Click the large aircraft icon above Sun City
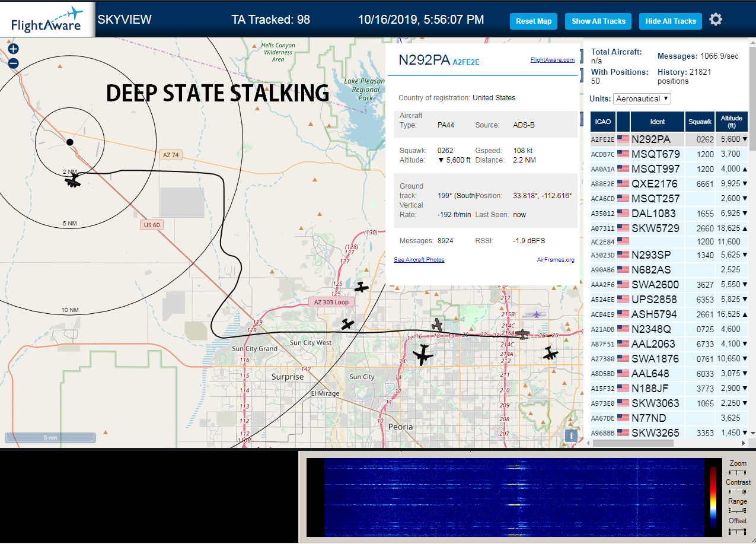Screen dimensions: 756x544 (423, 355)
